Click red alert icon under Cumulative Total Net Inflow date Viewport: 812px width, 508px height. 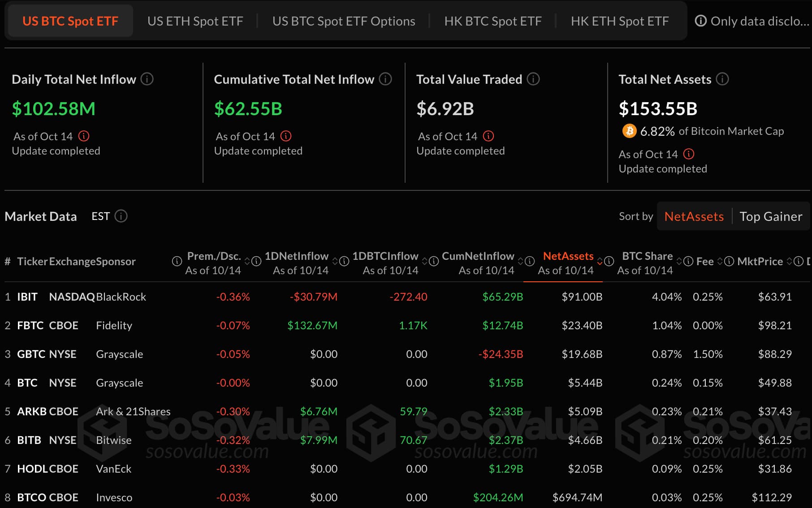point(286,136)
